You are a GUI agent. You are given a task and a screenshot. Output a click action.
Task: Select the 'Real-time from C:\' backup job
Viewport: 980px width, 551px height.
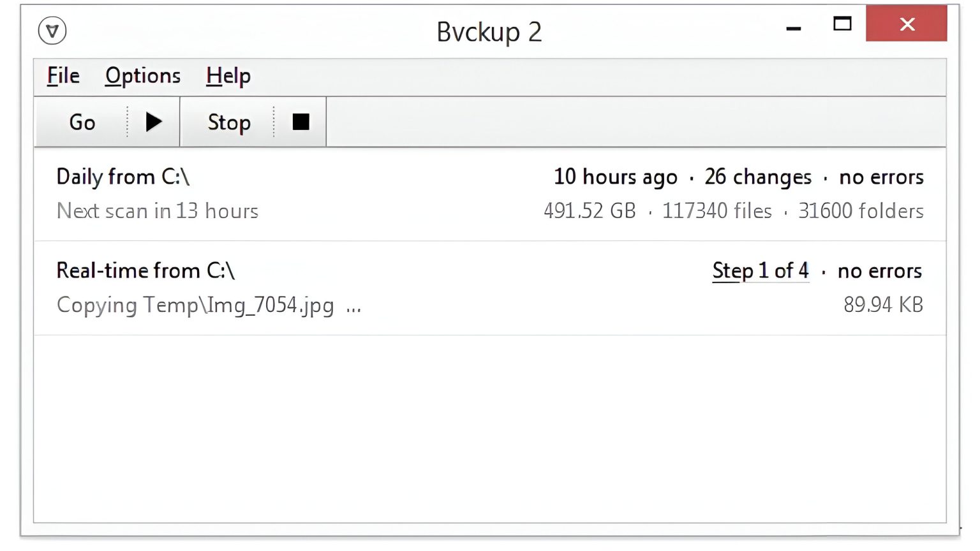145,271
